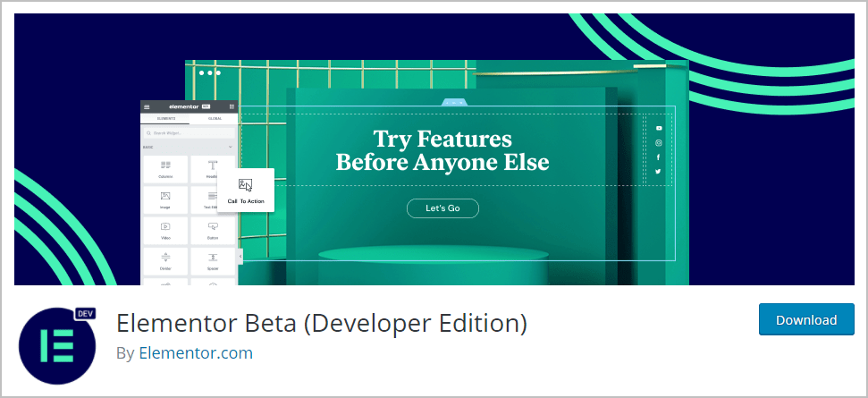Select the Columns widget
Screen dimensions: 868x398
coord(165,169)
